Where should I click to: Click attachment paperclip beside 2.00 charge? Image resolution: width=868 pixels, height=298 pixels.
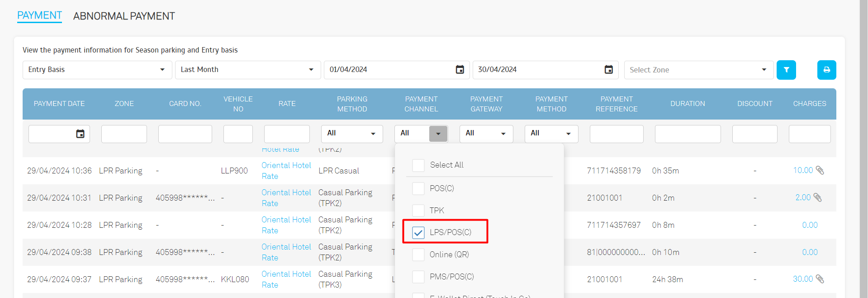(817, 197)
